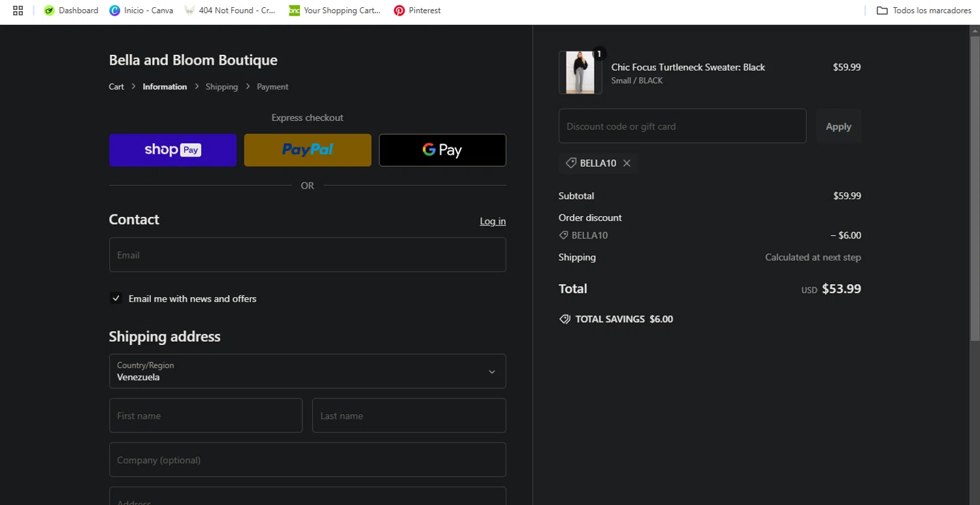Focus the Discount code or gift card field
The image size is (980, 505).
[683, 126]
